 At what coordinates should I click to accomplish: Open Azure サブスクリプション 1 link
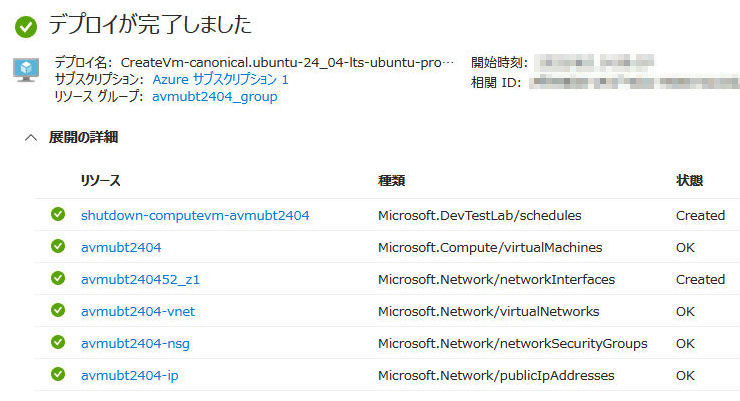tap(220, 79)
